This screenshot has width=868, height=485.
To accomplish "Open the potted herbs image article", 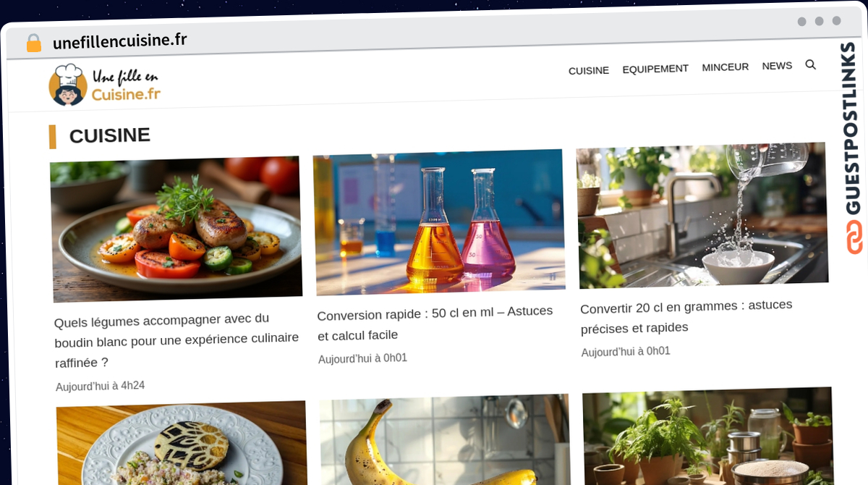I will pyautogui.click(x=708, y=436).
